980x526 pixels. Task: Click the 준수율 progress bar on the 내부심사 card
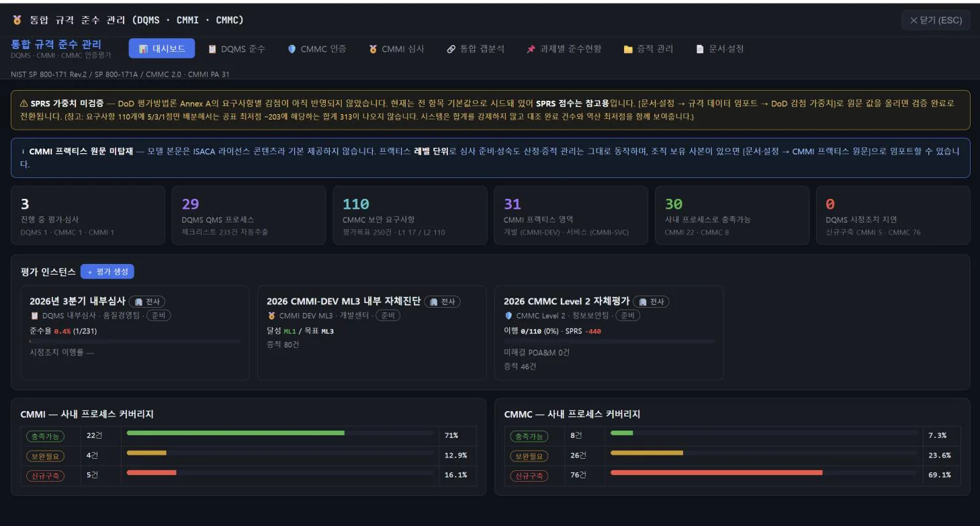pyautogui.click(x=135, y=341)
